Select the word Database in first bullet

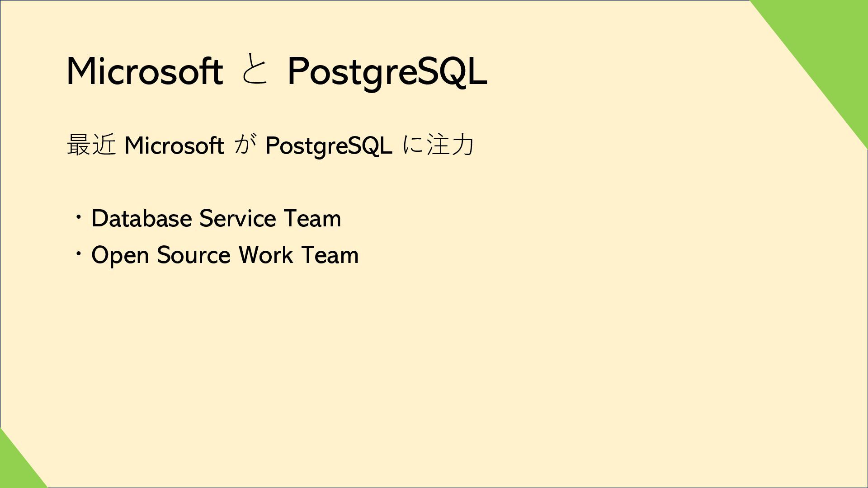click(142, 218)
